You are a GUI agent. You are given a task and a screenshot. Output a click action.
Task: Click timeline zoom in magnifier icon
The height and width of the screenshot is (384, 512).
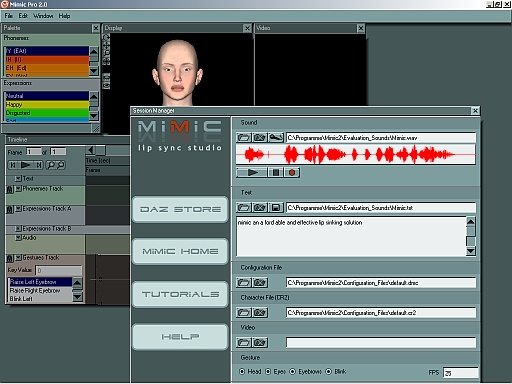(x=51, y=165)
